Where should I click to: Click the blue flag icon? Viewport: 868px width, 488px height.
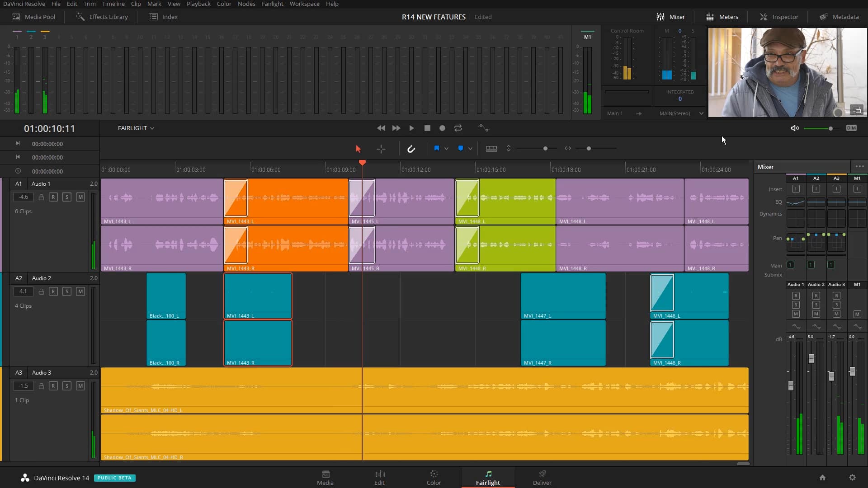click(x=437, y=148)
